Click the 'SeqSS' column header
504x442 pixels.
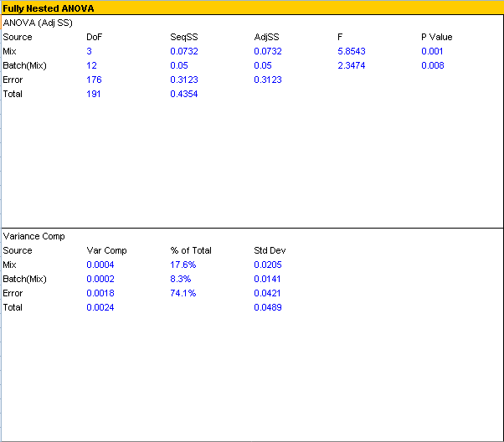(x=184, y=37)
